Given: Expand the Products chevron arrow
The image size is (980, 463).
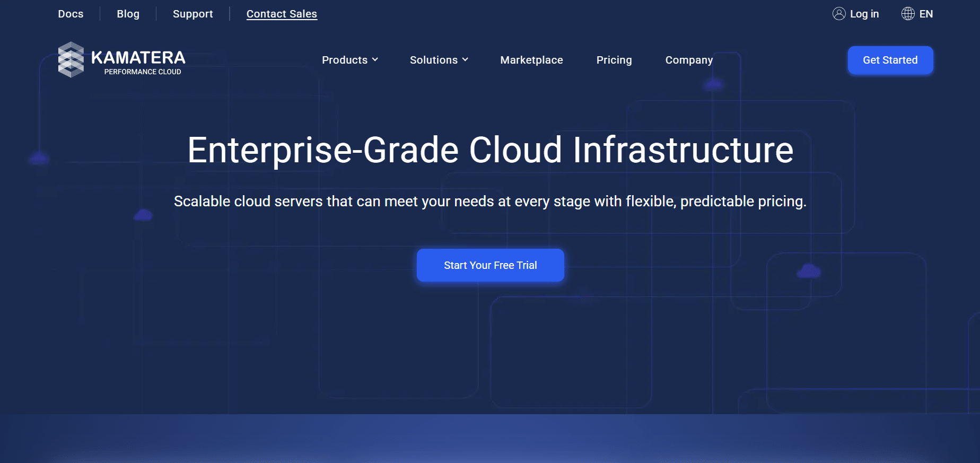Looking at the screenshot, I should [375, 60].
